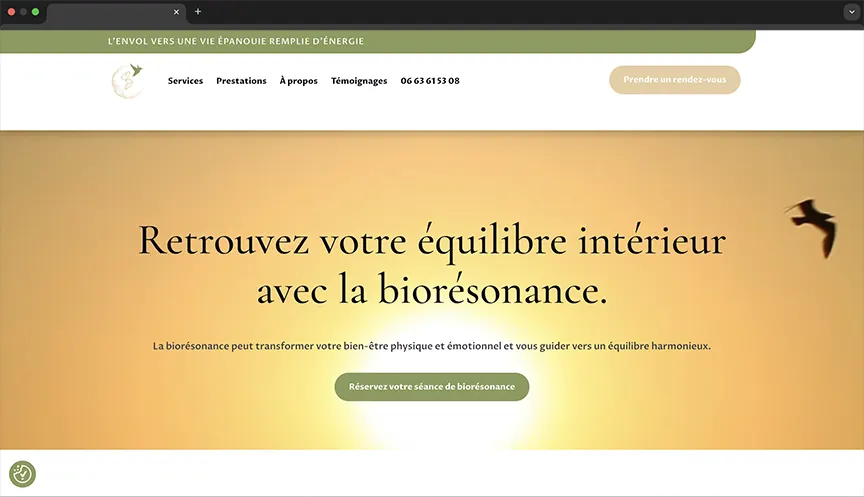Click the green macOS fullscreen window button
This screenshot has width=864, height=497.
[35, 12]
